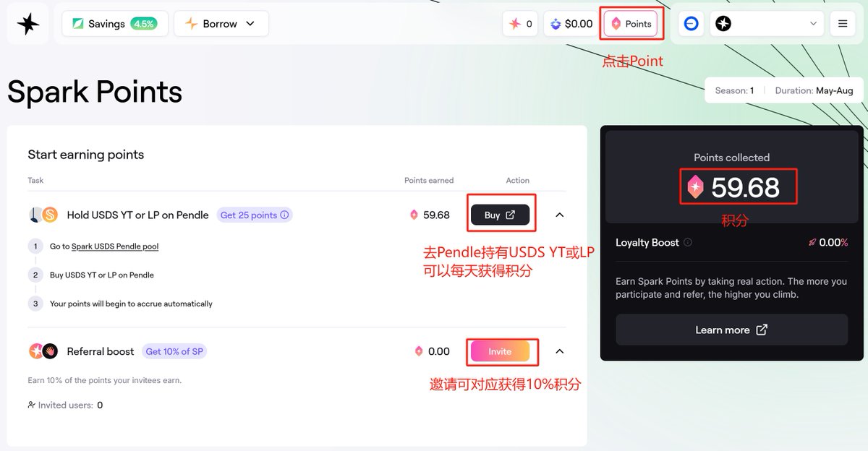This screenshot has height=451, width=868.
Task: Click the Pendle USDS task icon
Action: pos(43,215)
